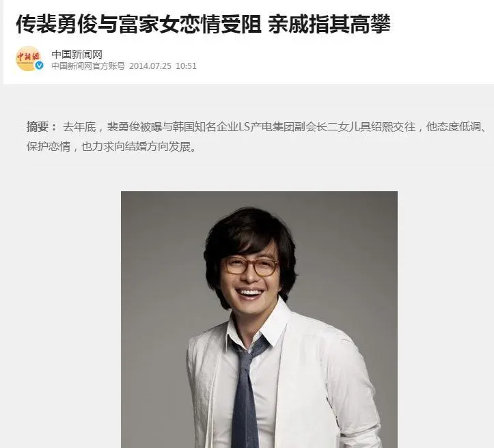Click the summary line starting 去年底
This screenshot has width=494, height=448.
[275, 127]
